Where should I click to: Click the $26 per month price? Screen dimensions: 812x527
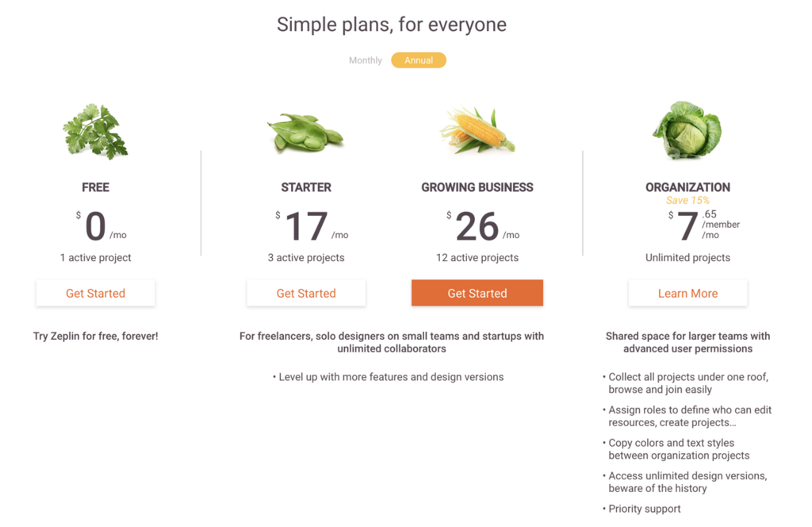coord(483,227)
